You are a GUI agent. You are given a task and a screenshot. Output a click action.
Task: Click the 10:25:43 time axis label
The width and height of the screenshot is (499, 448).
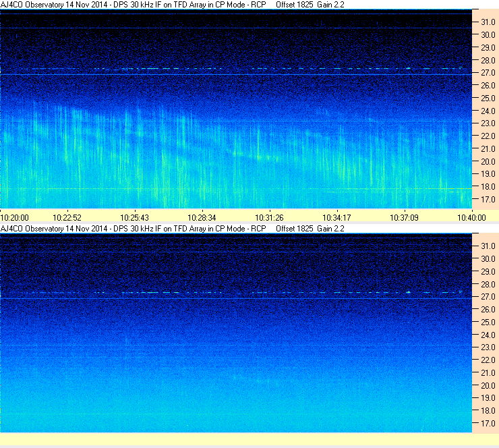[134, 218]
